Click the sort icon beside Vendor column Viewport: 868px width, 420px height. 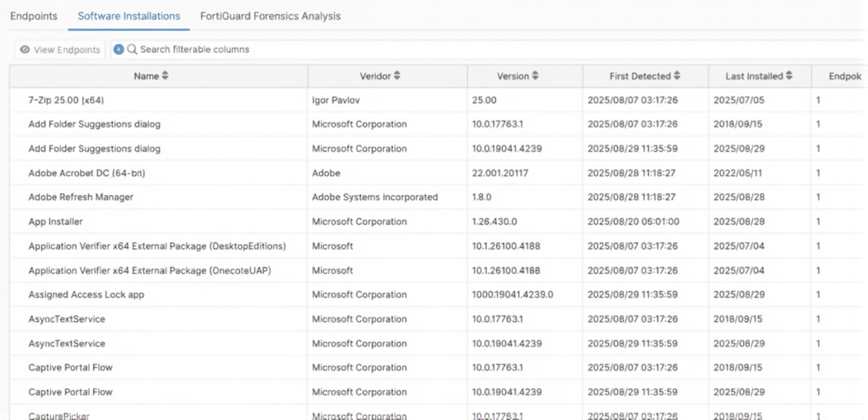click(x=397, y=76)
